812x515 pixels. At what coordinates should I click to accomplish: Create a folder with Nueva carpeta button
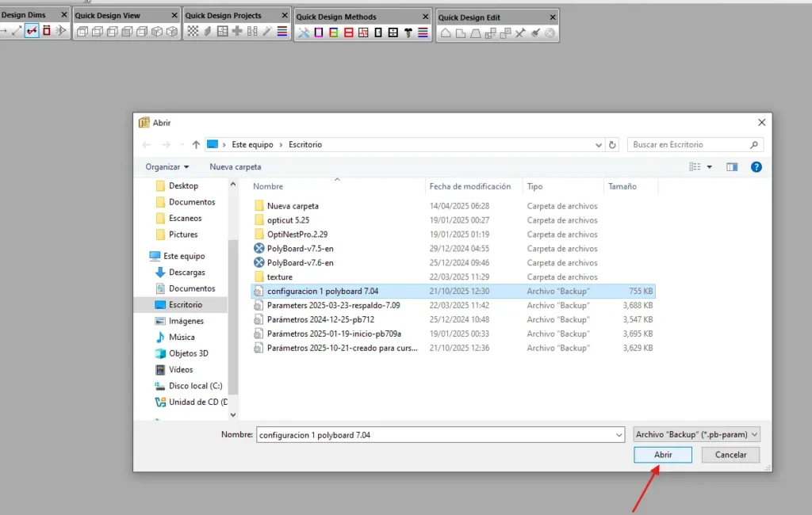[x=235, y=167]
